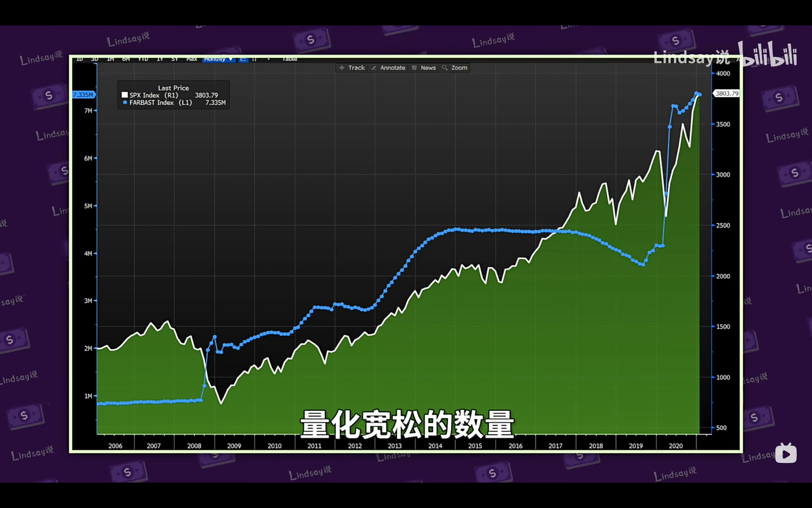
Task: Click the 2020 label on time axis
Action: point(676,446)
